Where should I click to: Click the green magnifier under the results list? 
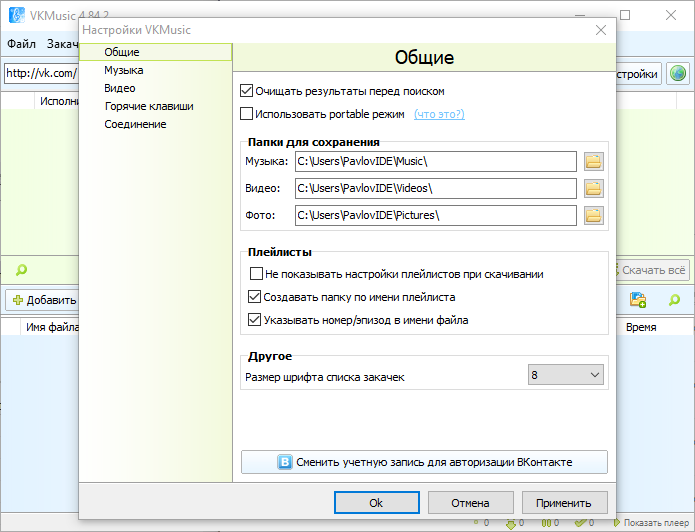click(x=21, y=270)
